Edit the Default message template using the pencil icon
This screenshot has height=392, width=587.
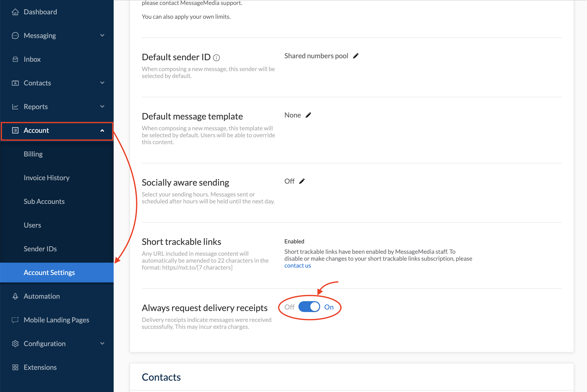pos(308,115)
